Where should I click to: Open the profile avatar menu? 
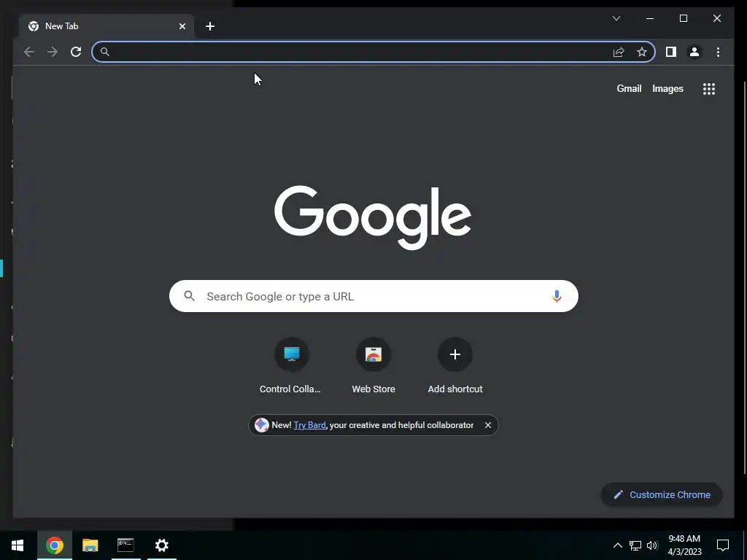point(694,52)
